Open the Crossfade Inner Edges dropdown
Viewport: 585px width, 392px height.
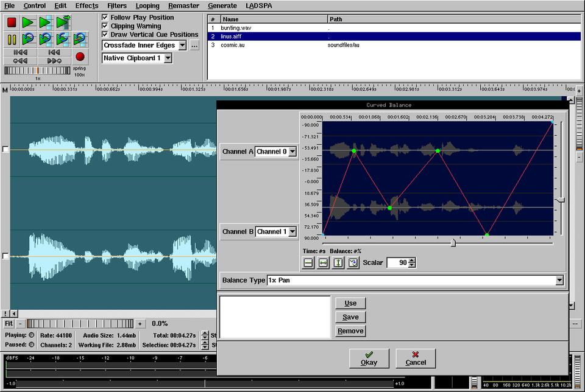182,46
